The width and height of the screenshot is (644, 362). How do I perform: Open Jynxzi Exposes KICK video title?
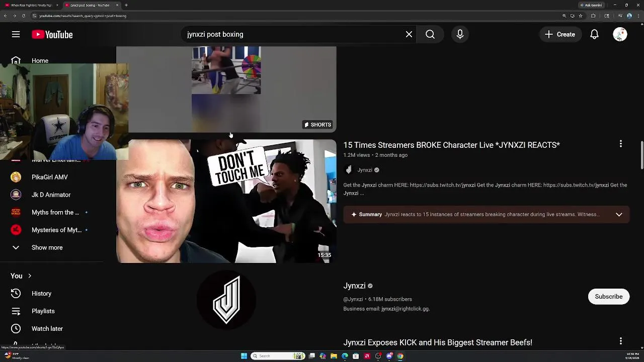coord(438,342)
